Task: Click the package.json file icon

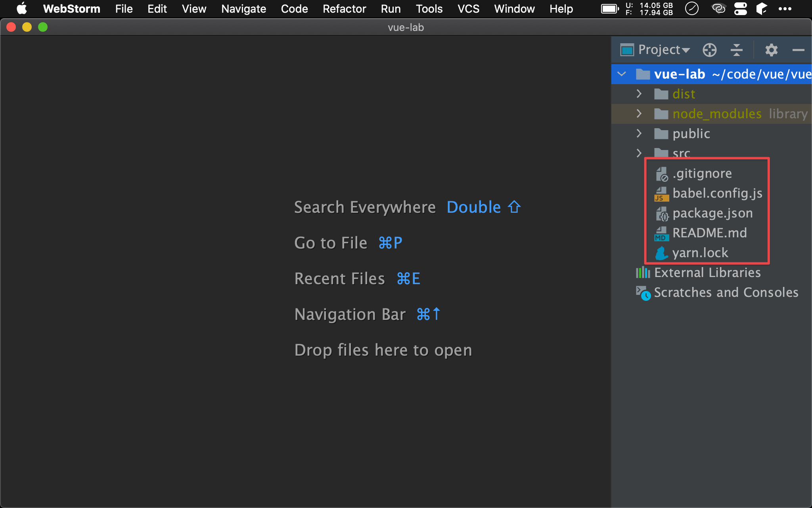Action: coord(661,214)
